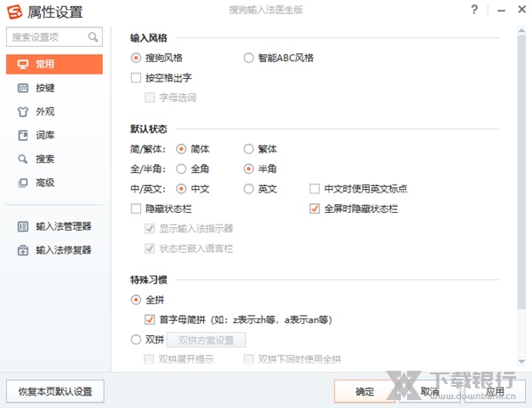Click the magnifier icon beside 搜索 in sidebar
The image size is (532, 408).
point(23,160)
